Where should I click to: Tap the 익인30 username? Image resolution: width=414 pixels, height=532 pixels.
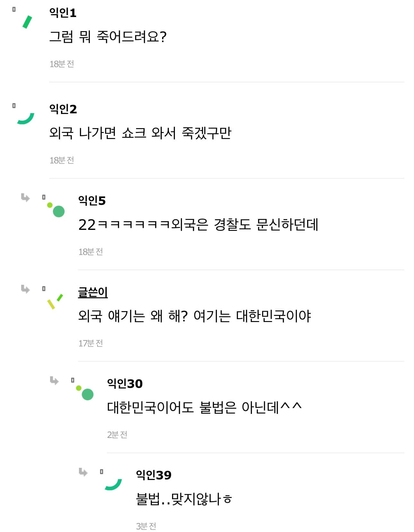click(x=125, y=384)
